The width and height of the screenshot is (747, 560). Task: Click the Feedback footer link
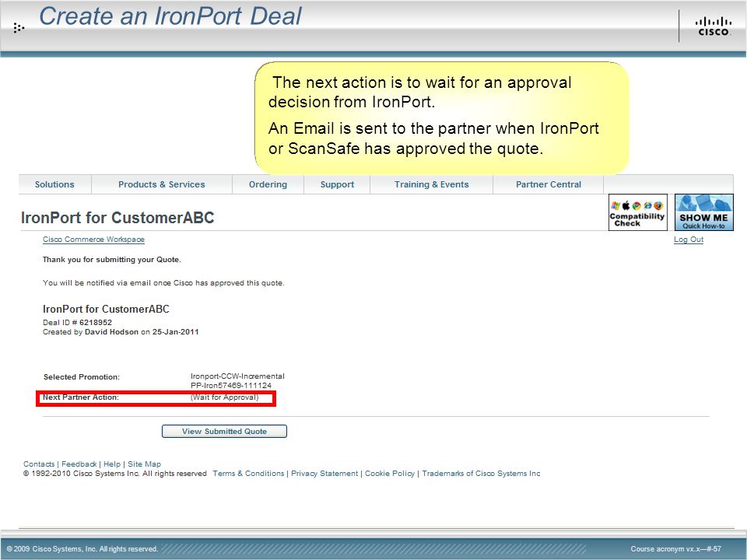click(x=79, y=464)
